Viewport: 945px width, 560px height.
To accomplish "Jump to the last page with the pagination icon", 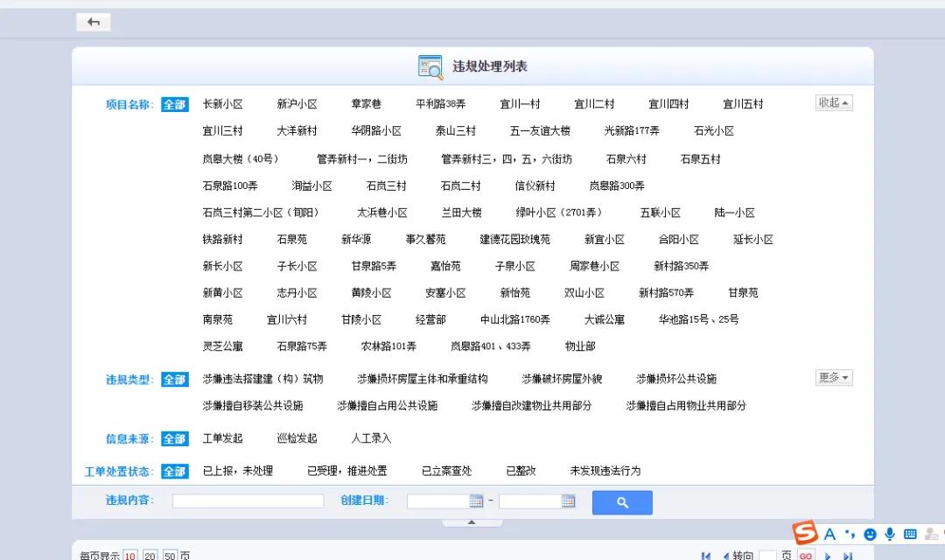I will click(847, 555).
